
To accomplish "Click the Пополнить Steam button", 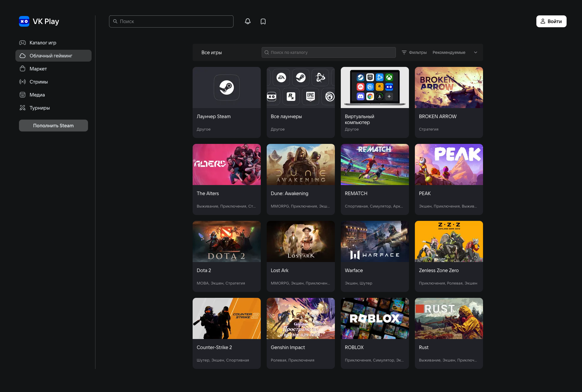I will (53, 126).
